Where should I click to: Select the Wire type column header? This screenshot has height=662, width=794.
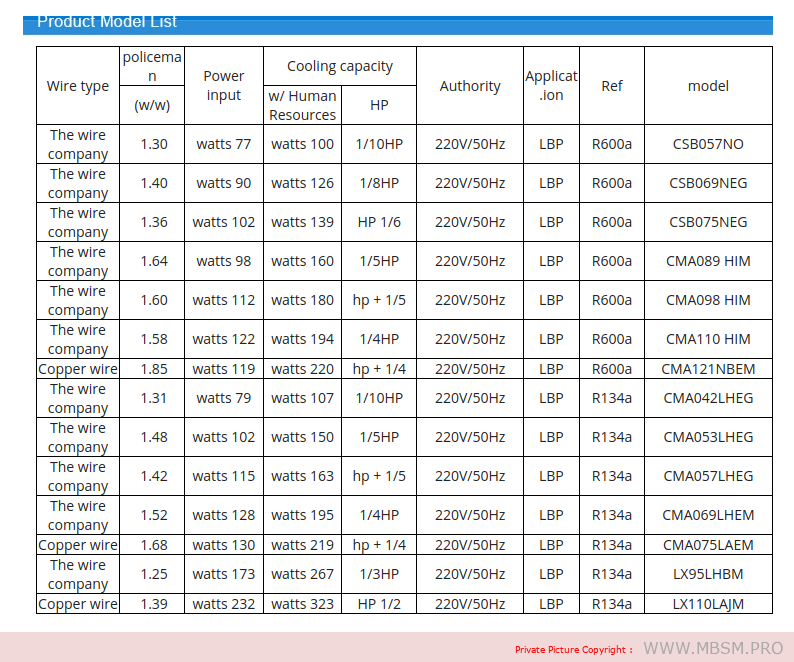78,86
